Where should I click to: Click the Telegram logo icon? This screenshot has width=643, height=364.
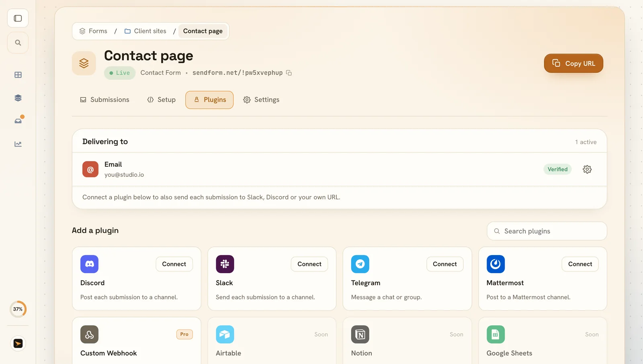click(360, 264)
